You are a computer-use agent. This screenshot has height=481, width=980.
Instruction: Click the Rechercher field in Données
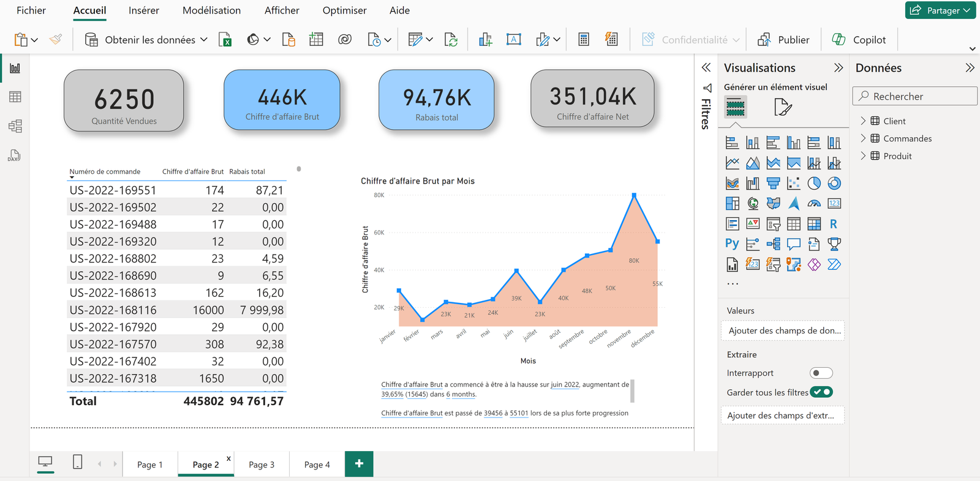[x=915, y=96]
